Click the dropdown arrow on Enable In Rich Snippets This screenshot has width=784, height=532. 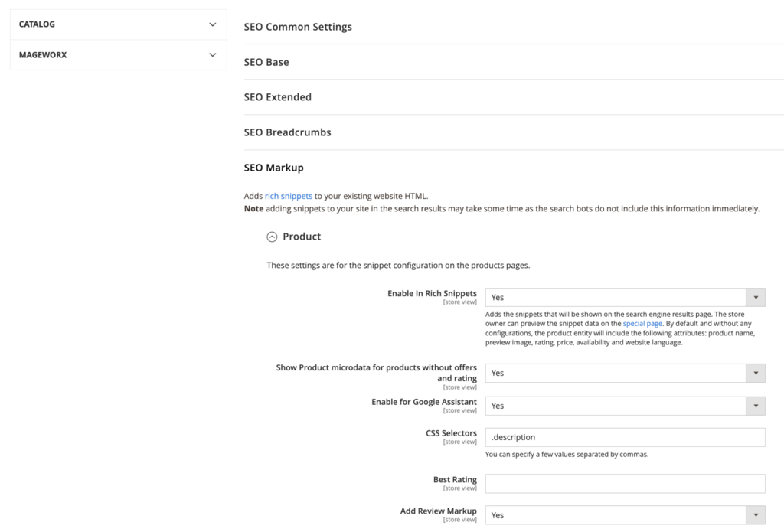[x=756, y=297]
